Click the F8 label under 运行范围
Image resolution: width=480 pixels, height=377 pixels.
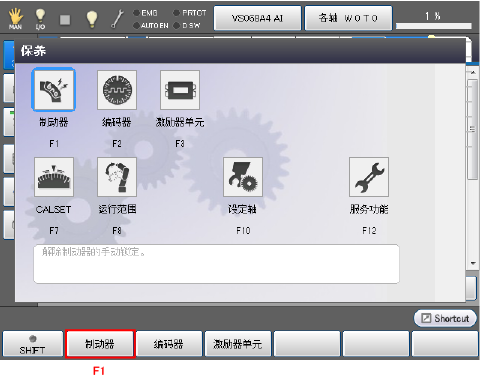(117, 231)
